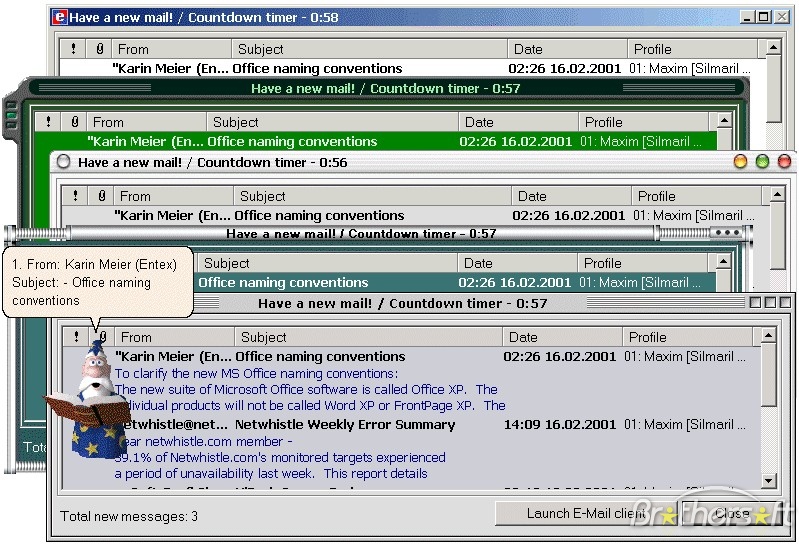
Task: Click the three-dots button on the metal title bar
Action: click(x=727, y=233)
